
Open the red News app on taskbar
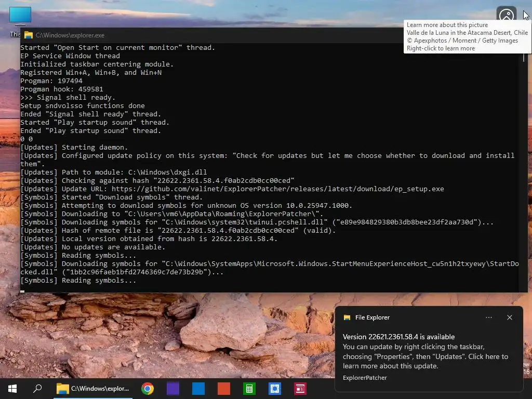pos(300,389)
